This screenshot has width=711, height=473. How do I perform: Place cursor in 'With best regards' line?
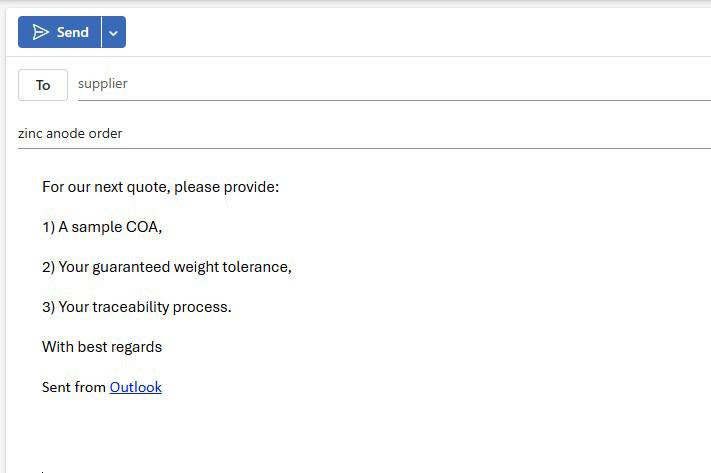pyautogui.click(x=101, y=347)
